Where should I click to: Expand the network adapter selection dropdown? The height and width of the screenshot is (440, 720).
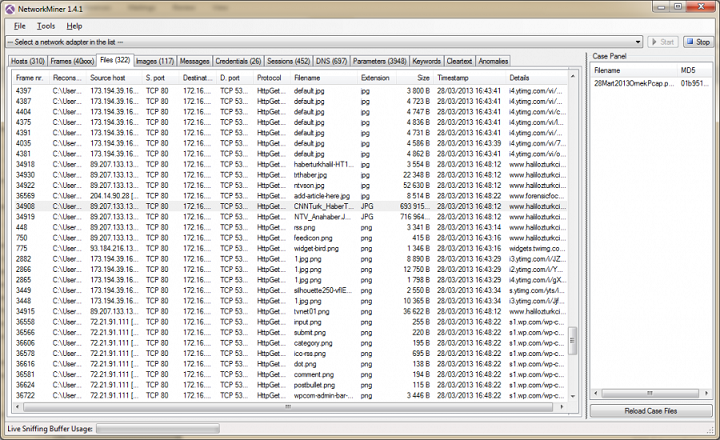coord(638,42)
